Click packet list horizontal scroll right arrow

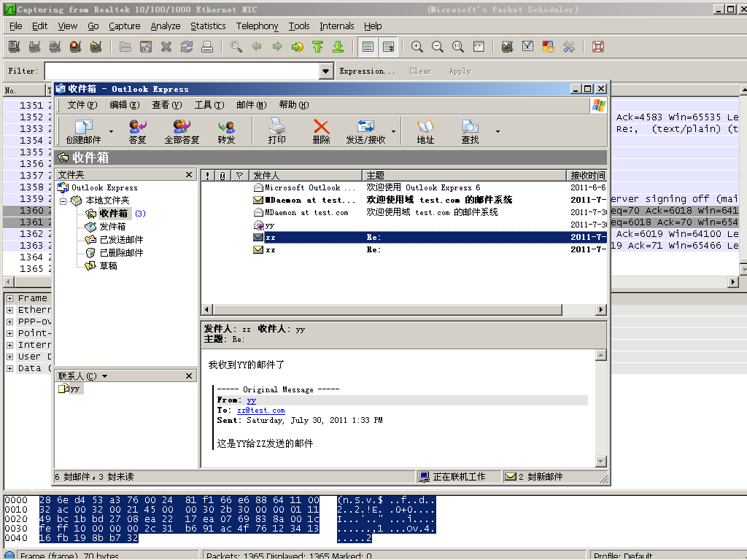point(734,282)
